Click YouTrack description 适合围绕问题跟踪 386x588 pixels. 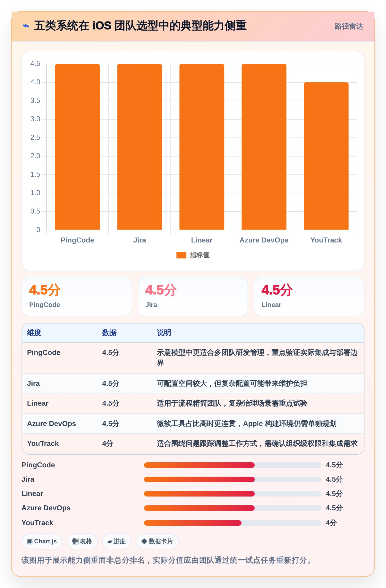(257, 444)
